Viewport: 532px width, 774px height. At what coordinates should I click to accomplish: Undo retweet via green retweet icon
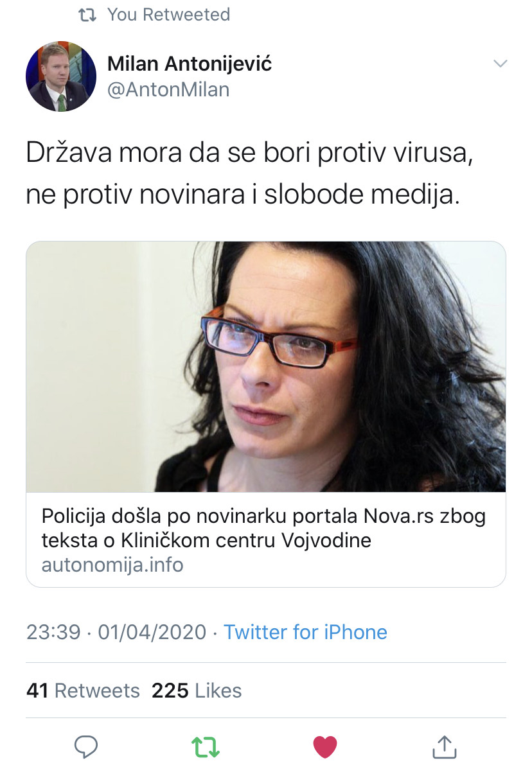point(206,747)
